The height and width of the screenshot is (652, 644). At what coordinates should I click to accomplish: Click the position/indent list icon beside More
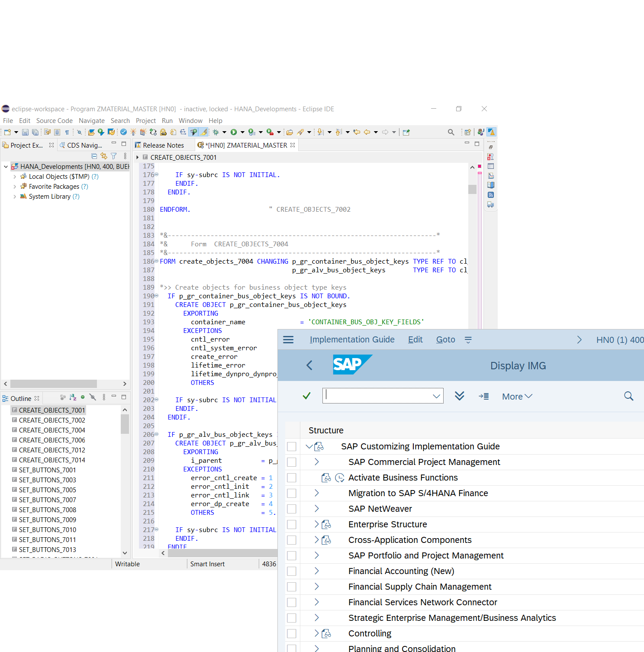(484, 396)
